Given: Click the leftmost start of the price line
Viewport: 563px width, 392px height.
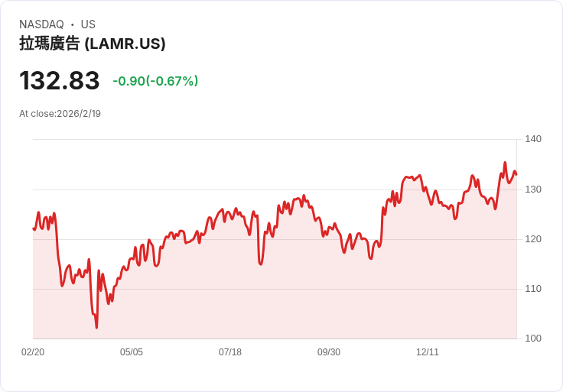Looking at the screenshot, I should click(34, 228).
